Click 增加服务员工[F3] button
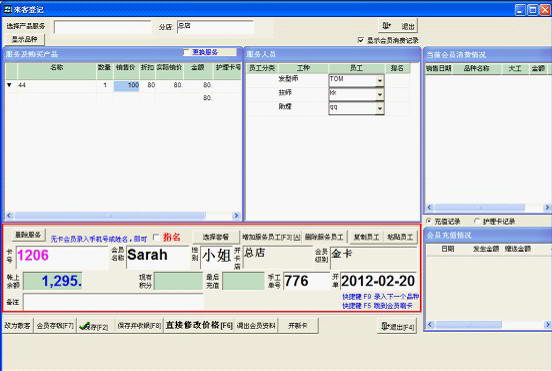The height and width of the screenshot is (371, 552). [x=271, y=237]
